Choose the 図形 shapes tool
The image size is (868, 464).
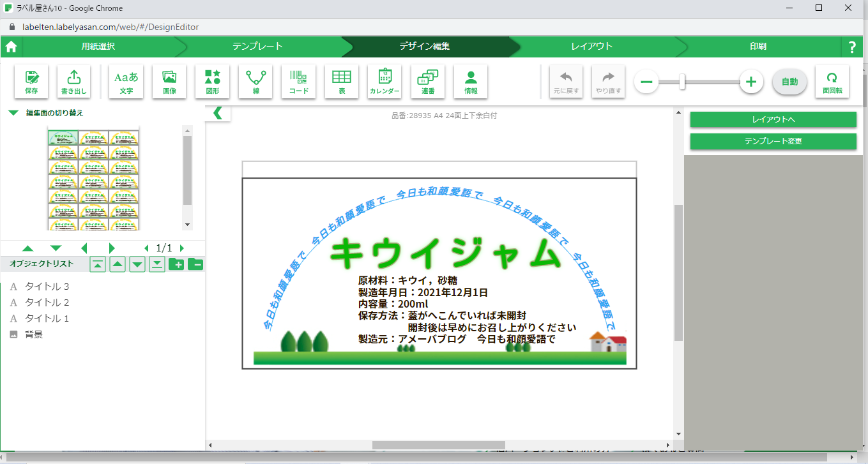[x=212, y=82]
